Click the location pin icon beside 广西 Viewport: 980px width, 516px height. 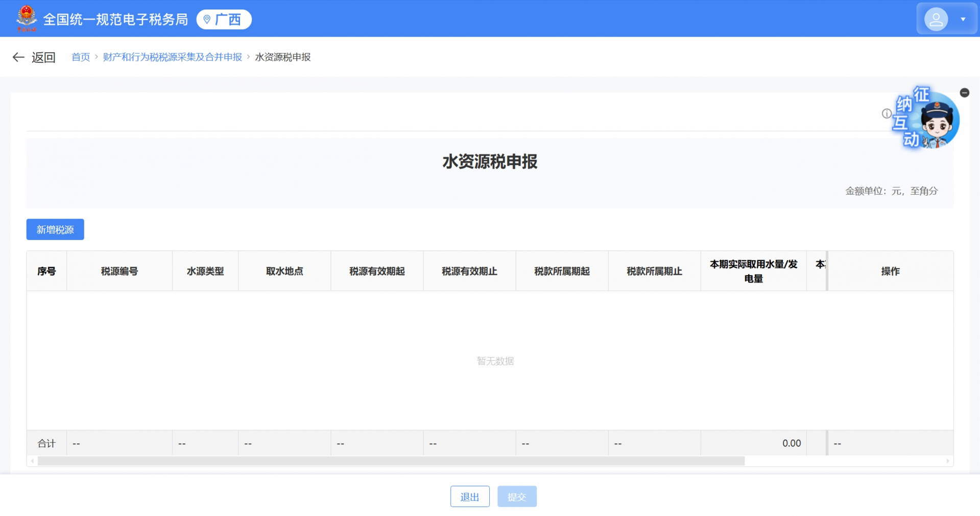206,19
